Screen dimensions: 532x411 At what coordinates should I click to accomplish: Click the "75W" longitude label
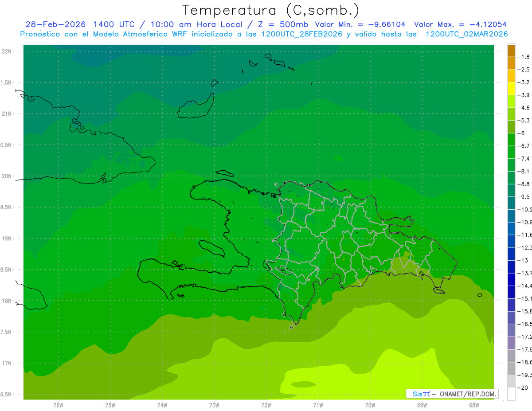point(110,405)
